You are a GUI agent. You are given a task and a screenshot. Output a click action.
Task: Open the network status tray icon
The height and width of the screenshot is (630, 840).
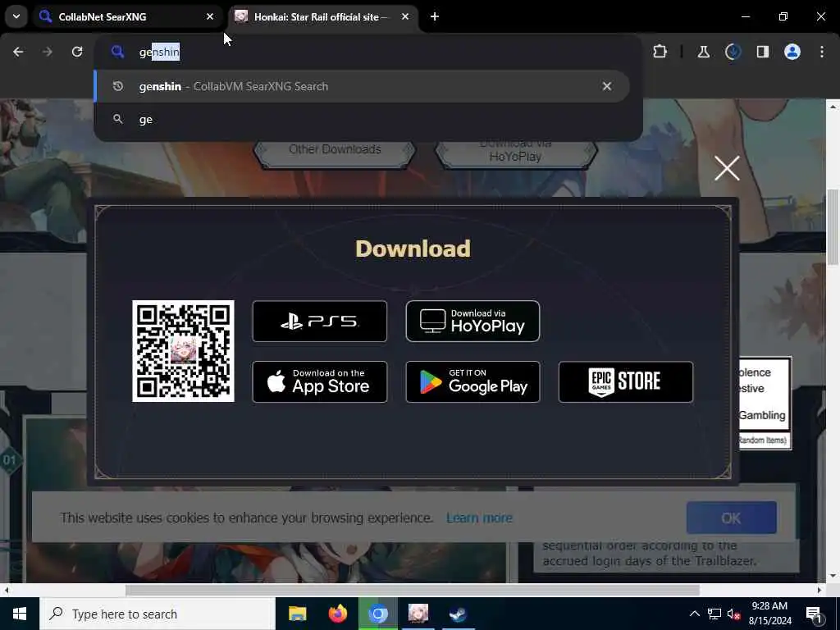tap(714, 614)
